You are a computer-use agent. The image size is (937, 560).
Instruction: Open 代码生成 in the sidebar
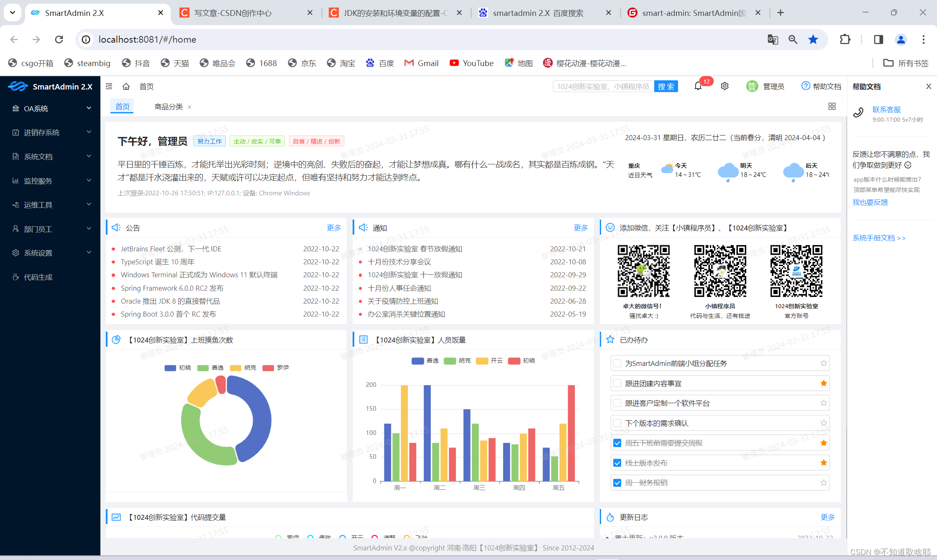(50, 277)
